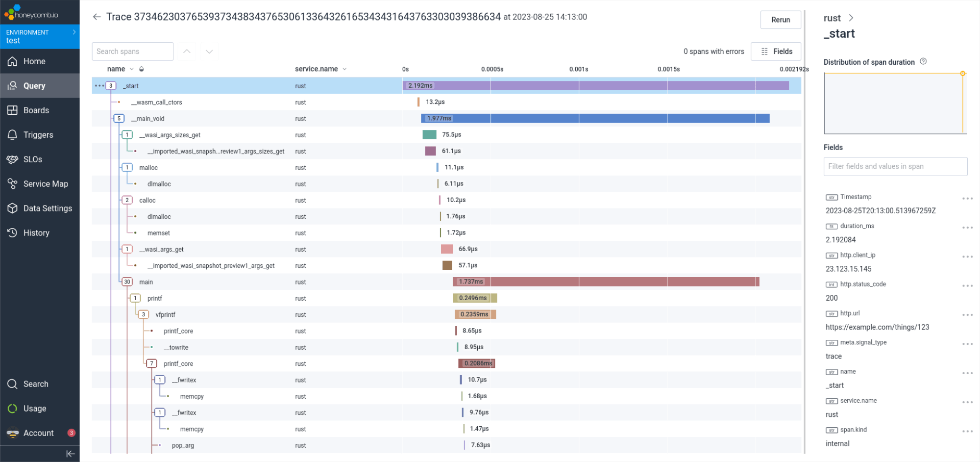The width and height of the screenshot is (980, 462).
Task: Collapse the _main_void span tree
Action: [119, 118]
